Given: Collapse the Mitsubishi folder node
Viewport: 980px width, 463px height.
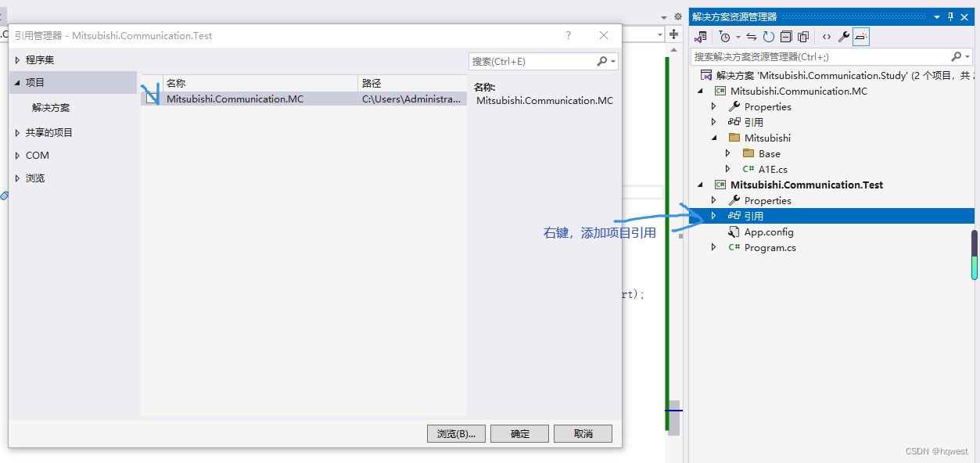Looking at the screenshot, I should point(713,138).
